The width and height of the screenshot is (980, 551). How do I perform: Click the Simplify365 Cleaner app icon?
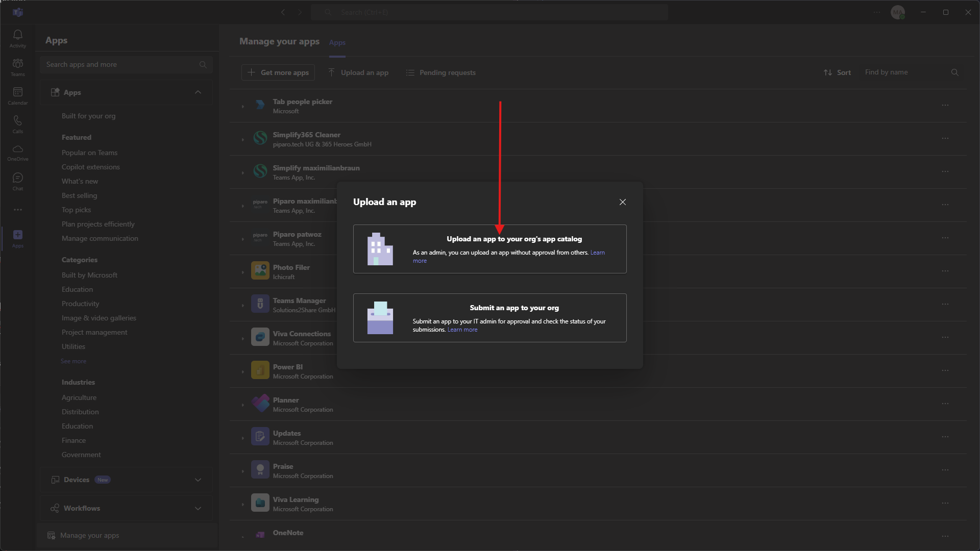260,138
